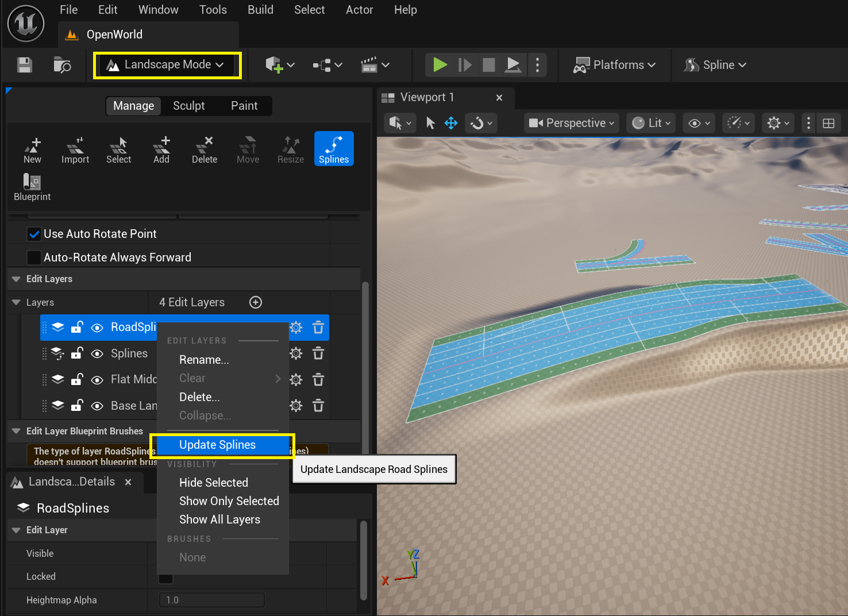
Task: Close the Viewport 1 tab
Action: (499, 98)
